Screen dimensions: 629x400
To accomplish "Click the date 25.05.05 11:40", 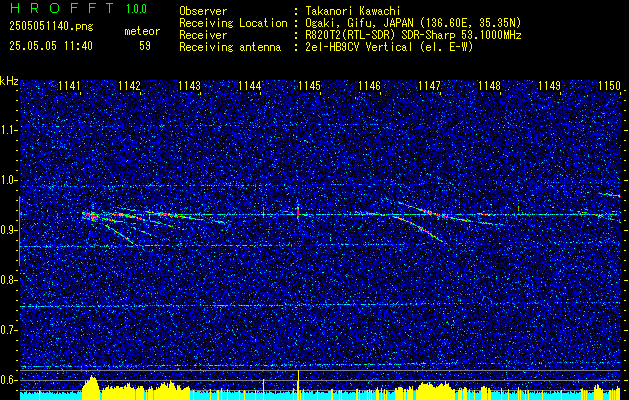I will [x=51, y=46].
